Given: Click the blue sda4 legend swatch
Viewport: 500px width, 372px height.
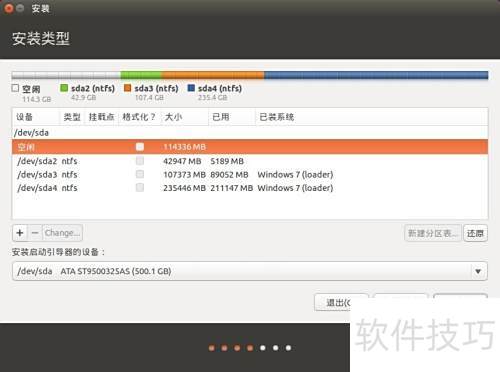Looking at the screenshot, I should 191,88.
